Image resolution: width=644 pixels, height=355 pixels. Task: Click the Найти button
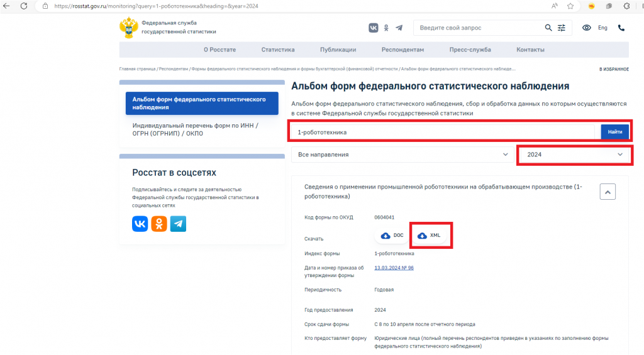(x=615, y=132)
